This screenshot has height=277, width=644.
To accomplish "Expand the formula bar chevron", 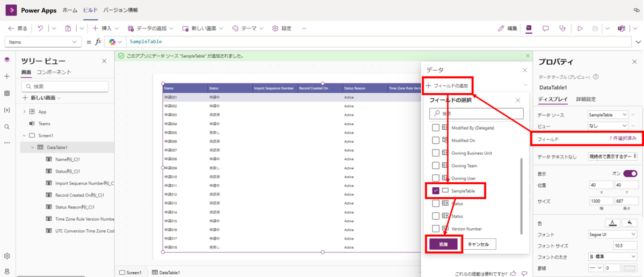I will coord(638,42).
